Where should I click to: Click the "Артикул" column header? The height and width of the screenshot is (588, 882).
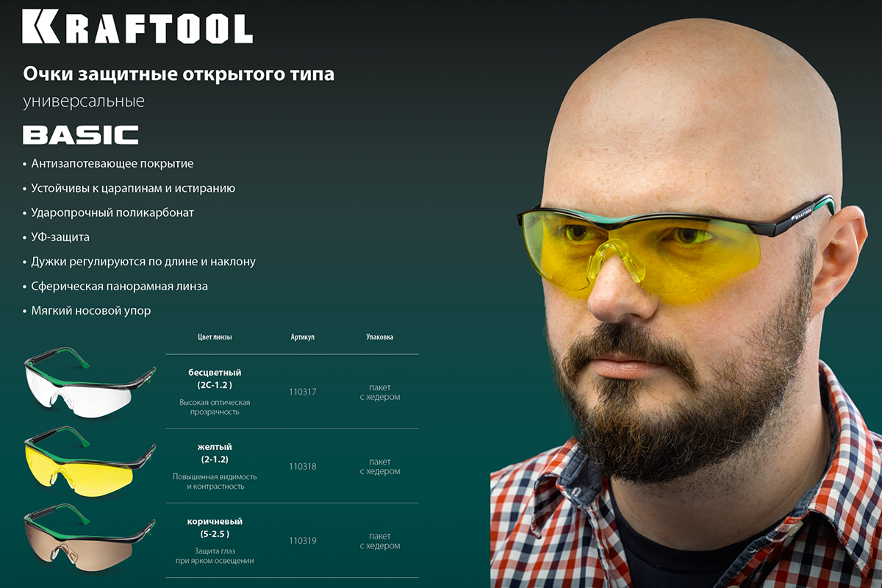(x=302, y=337)
